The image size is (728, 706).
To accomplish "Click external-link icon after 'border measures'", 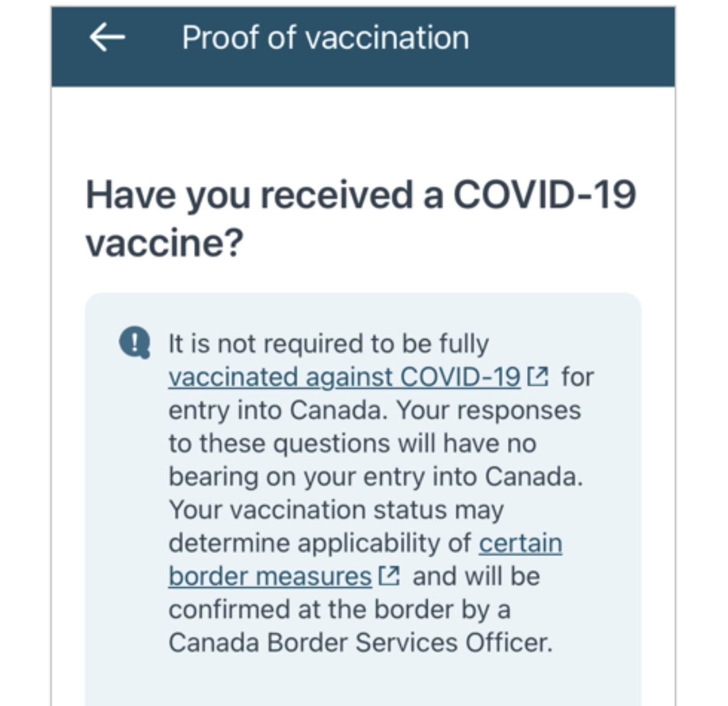I will pos(389,576).
